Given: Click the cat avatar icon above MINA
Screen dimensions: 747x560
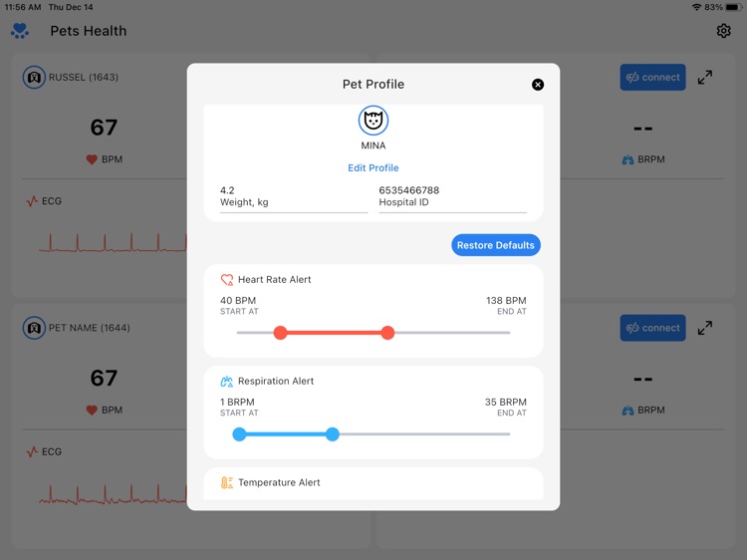Looking at the screenshot, I should 373,121.
